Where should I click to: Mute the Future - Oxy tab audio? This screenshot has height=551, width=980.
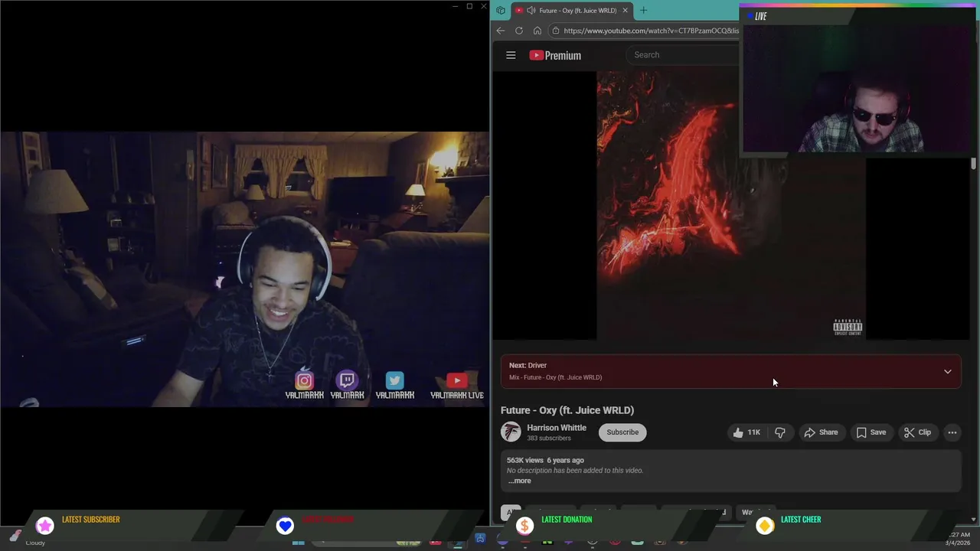tap(531, 11)
